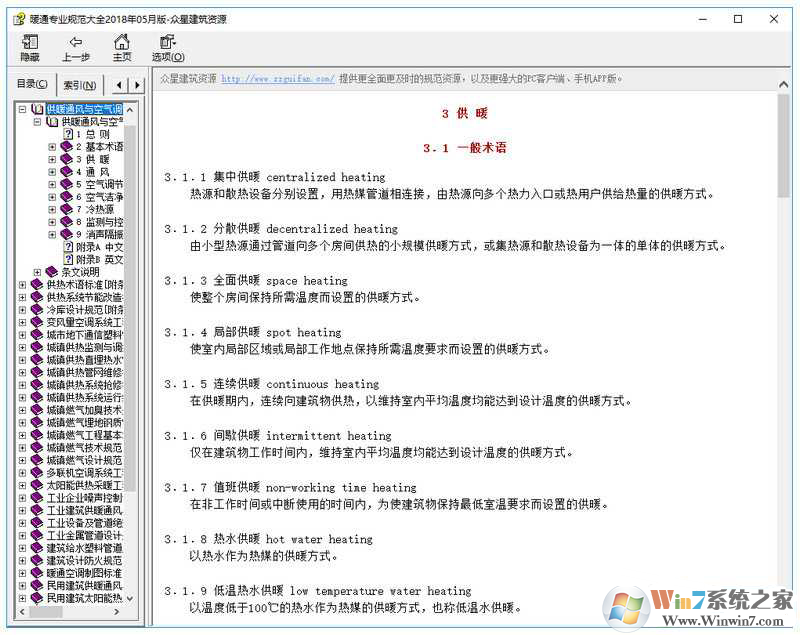Expand the 工业建筑供暖通风 node
The height and width of the screenshot is (635, 800).
pyautogui.click(x=22, y=511)
